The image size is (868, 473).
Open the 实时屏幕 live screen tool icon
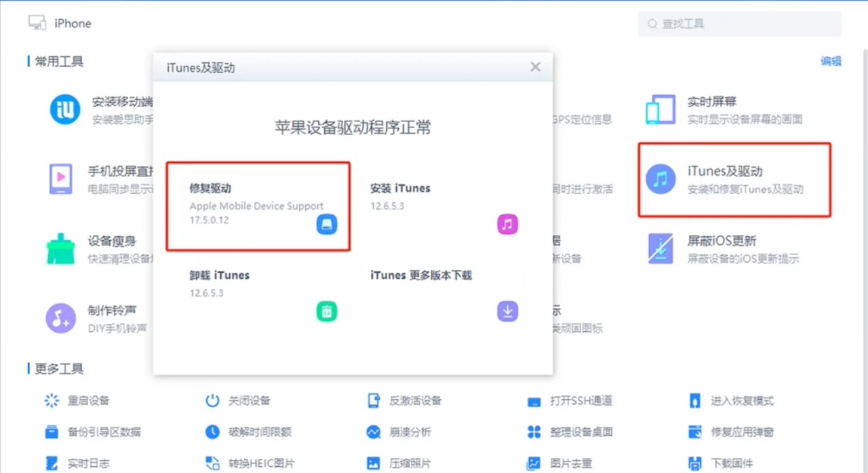[660, 108]
